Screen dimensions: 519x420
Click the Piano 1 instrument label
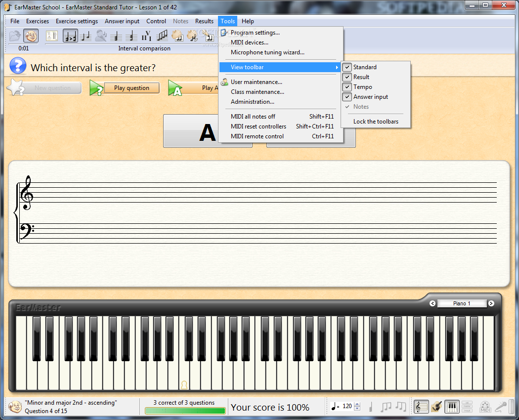[x=462, y=303]
